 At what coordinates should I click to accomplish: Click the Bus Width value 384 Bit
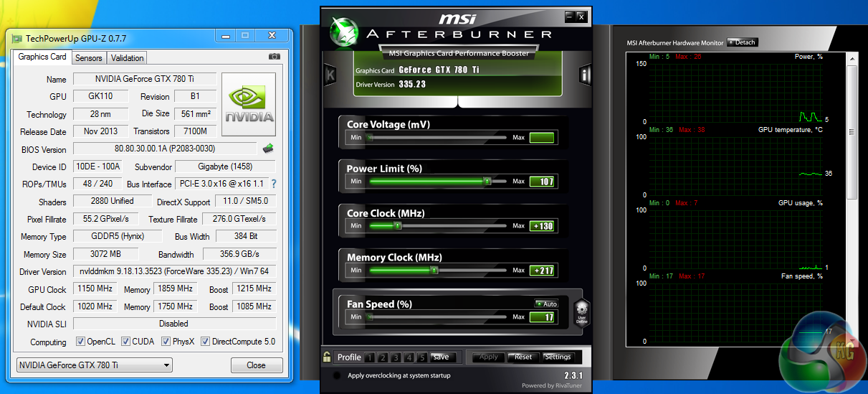246,236
